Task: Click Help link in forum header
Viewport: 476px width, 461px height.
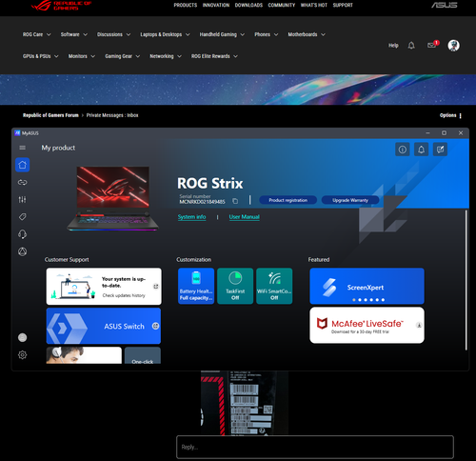Action: [393, 46]
